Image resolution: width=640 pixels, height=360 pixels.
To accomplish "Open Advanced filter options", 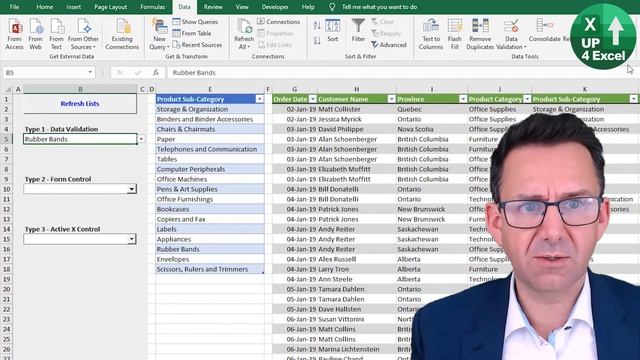I will (x=389, y=44).
